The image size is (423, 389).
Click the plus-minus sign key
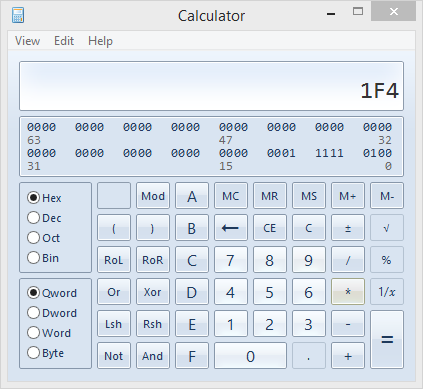pos(348,228)
